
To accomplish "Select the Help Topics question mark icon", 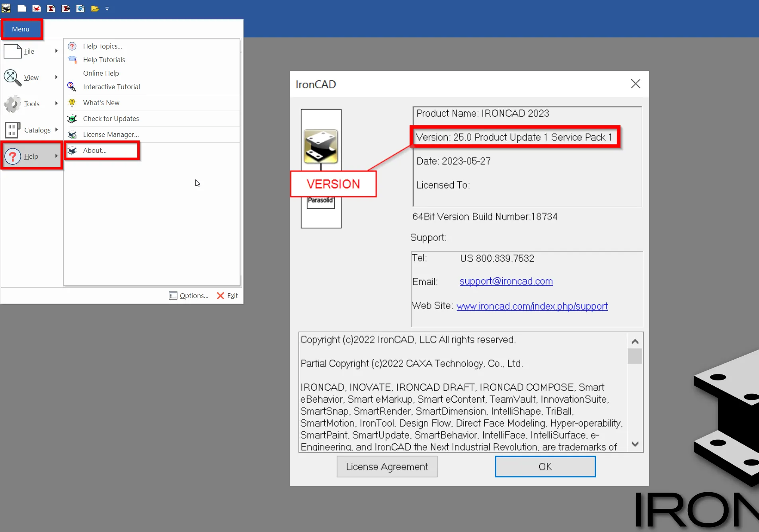I will (x=72, y=46).
